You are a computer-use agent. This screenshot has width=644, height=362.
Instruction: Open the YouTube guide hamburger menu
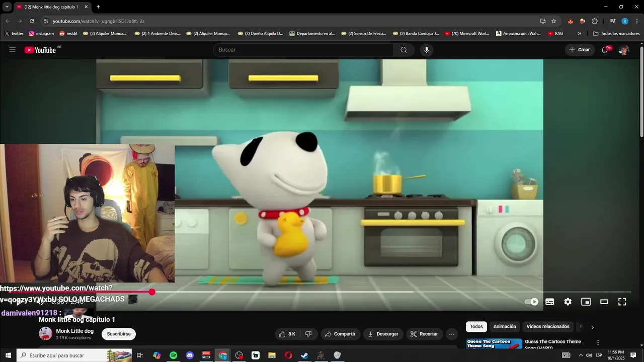pos(13,50)
